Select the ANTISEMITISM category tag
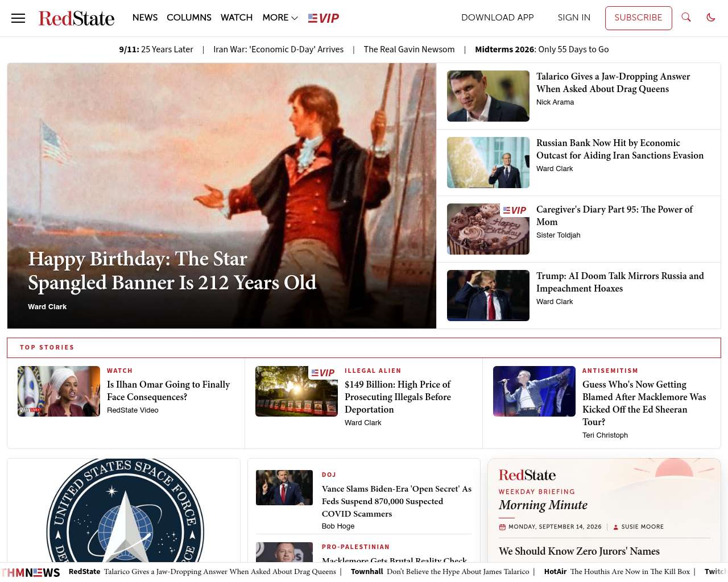728x582 pixels. tap(610, 371)
